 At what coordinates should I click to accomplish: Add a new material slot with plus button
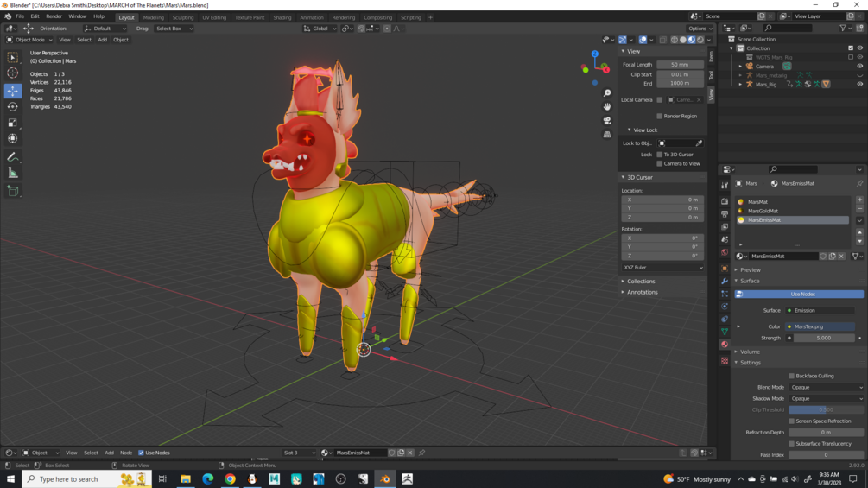tap(859, 200)
